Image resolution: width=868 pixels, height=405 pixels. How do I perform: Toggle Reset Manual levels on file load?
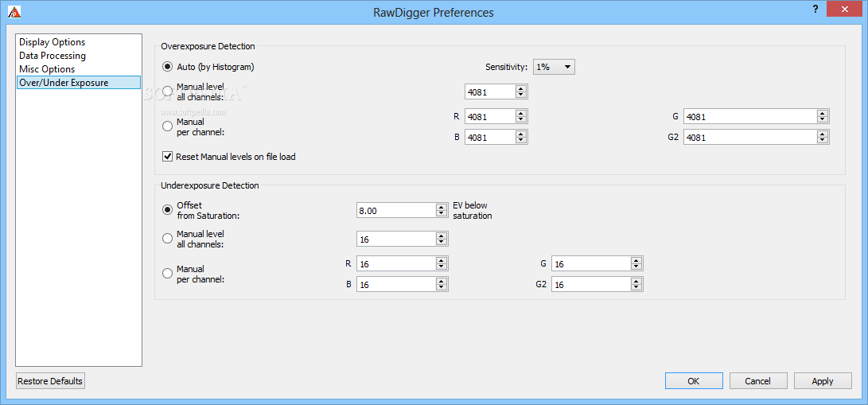pyautogui.click(x=168, y=157)
